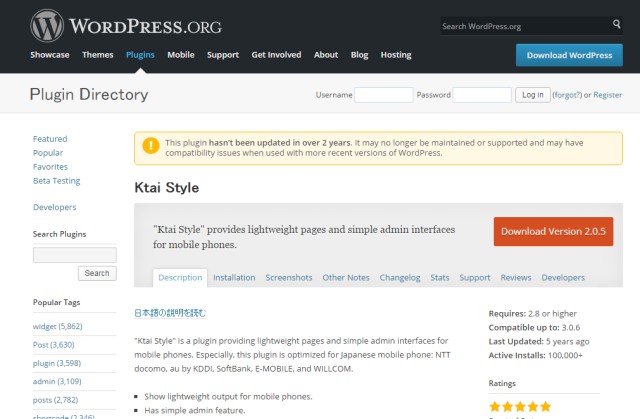
Task: Open the Showcase navigation item
Action: (50, 55)
